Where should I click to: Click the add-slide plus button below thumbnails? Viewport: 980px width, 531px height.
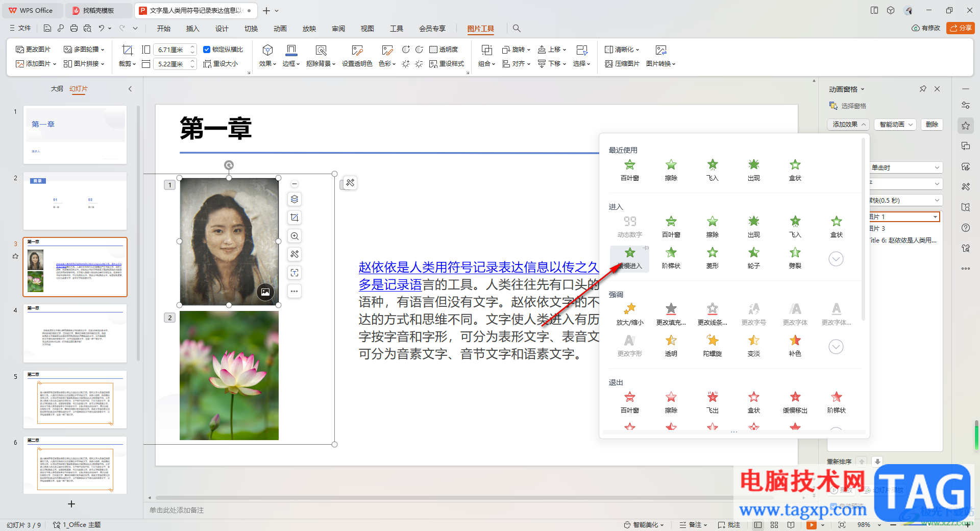coord(71,504)
